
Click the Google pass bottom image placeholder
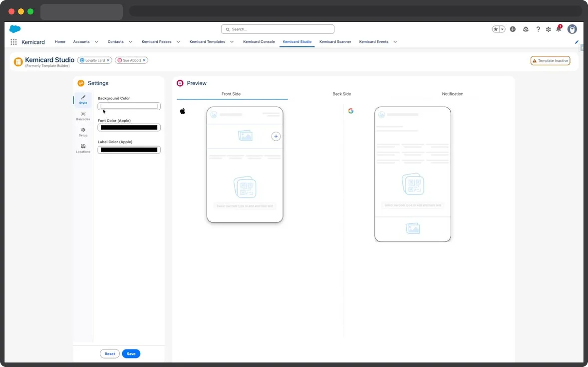pyautogui.click(x=413, y=228)
